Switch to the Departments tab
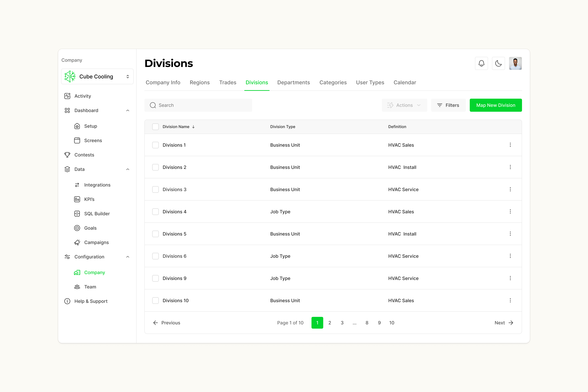This screenshot has height=392, width=588. [x=294, y=82]
